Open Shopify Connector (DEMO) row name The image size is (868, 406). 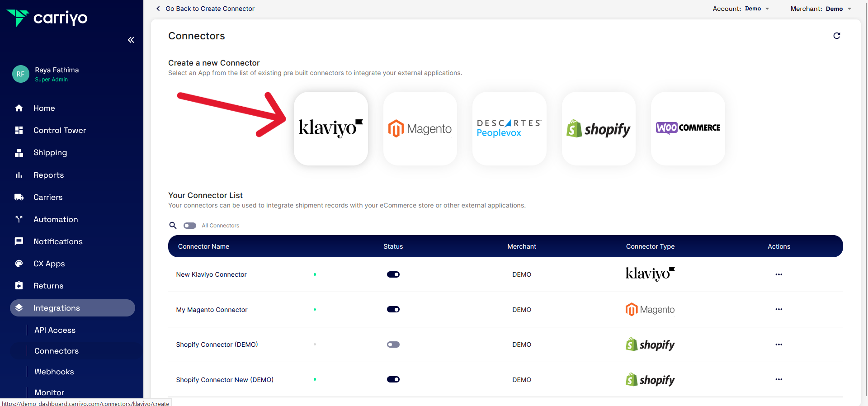217,345
